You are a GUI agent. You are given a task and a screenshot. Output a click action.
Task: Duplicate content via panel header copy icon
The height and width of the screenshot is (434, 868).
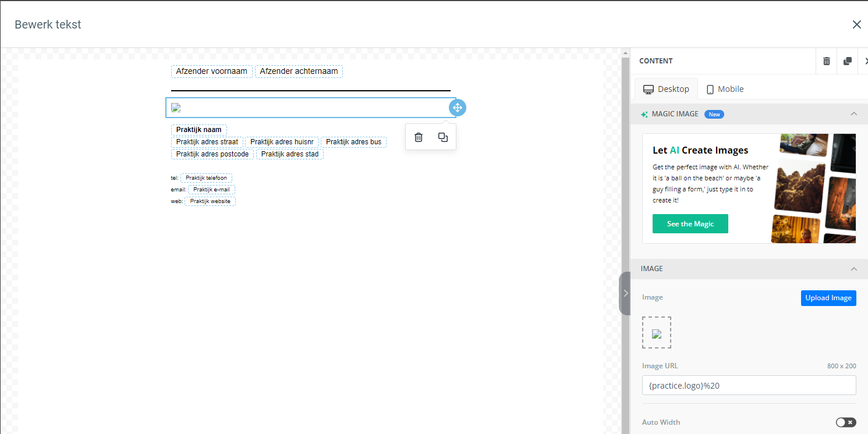pos(848,61)
